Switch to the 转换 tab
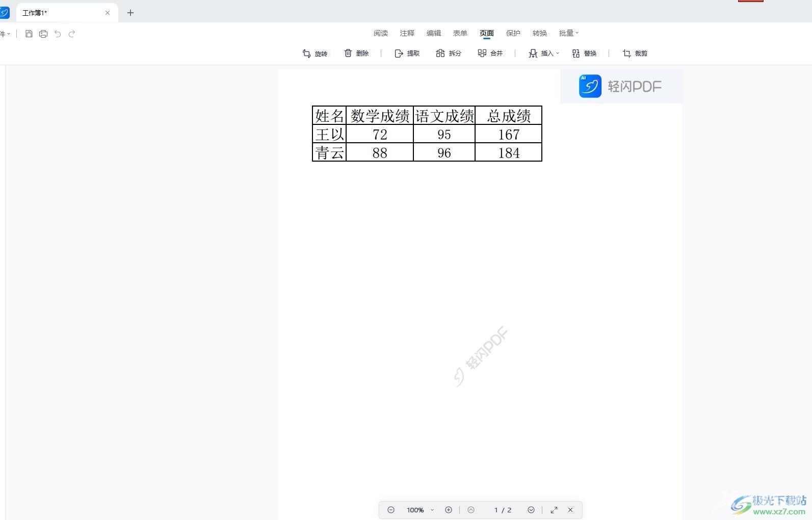Screen dimensions: 812x520 tap(540, 33)
